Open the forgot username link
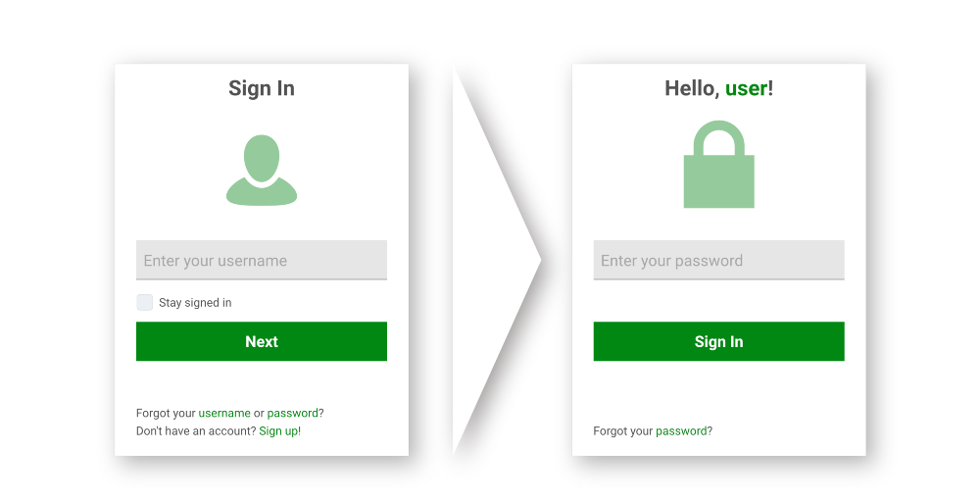 pos(224,413)
